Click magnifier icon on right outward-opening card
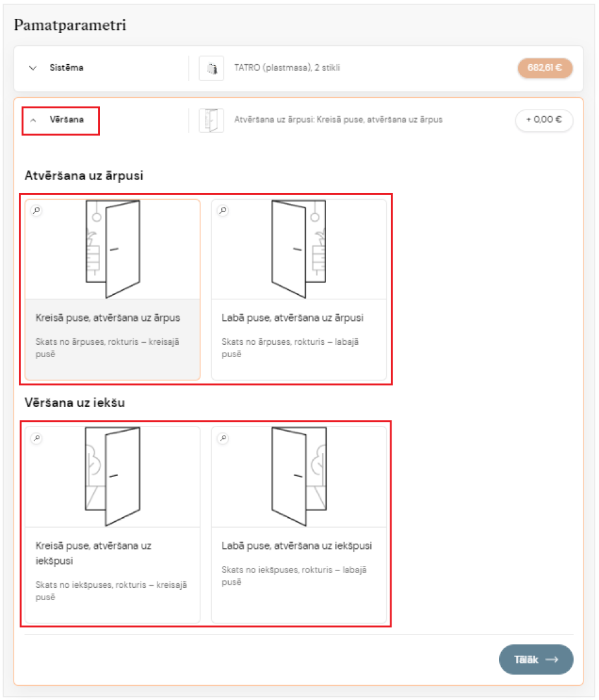 click(223, 210)
